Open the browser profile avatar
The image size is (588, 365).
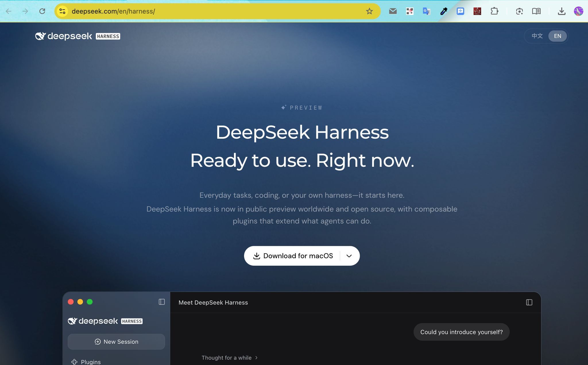point(578,11)
